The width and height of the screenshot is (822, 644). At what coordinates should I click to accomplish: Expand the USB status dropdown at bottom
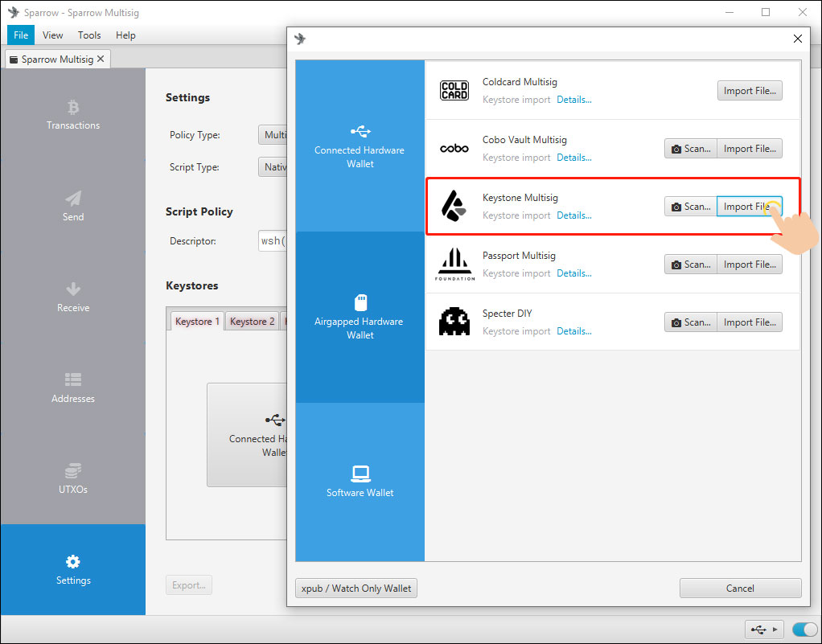click(x=763, y=630)
